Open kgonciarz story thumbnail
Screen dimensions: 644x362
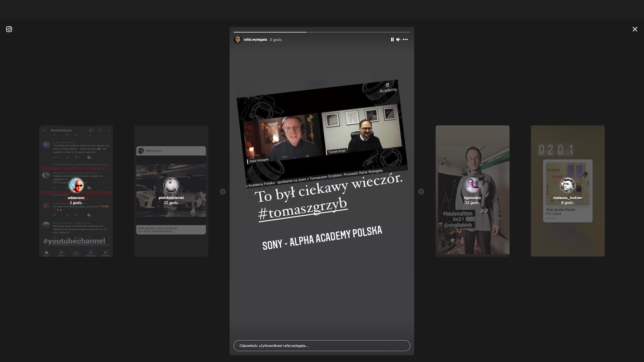[x=472, y=191]
